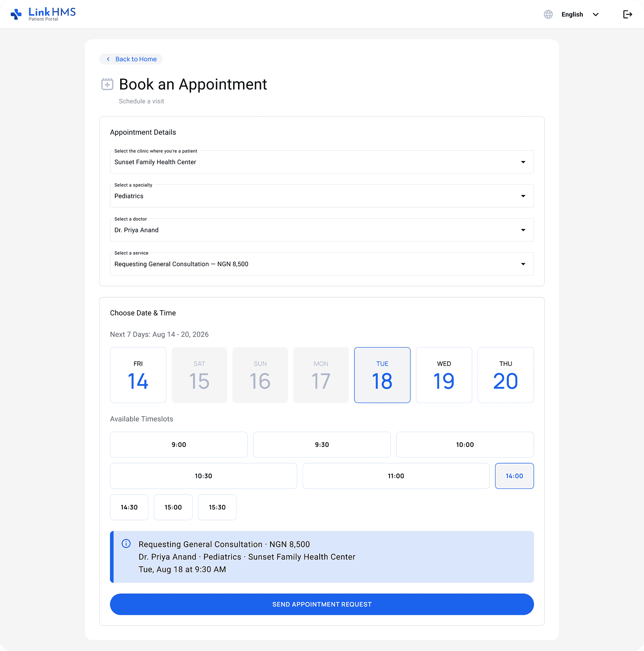Open the English language dropdown
Screen dimensions: 644x651
coord(580,15)
